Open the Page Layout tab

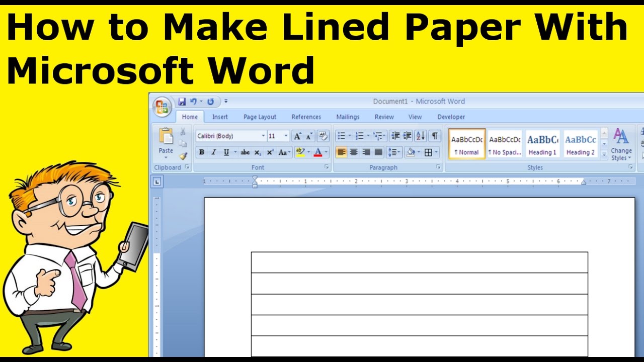pos(260,117)
